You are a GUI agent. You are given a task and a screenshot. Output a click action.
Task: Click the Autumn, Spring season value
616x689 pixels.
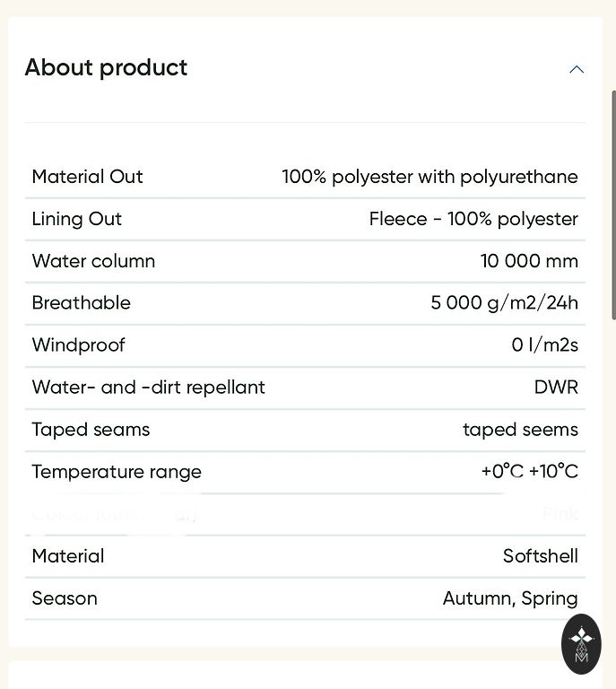510,598
